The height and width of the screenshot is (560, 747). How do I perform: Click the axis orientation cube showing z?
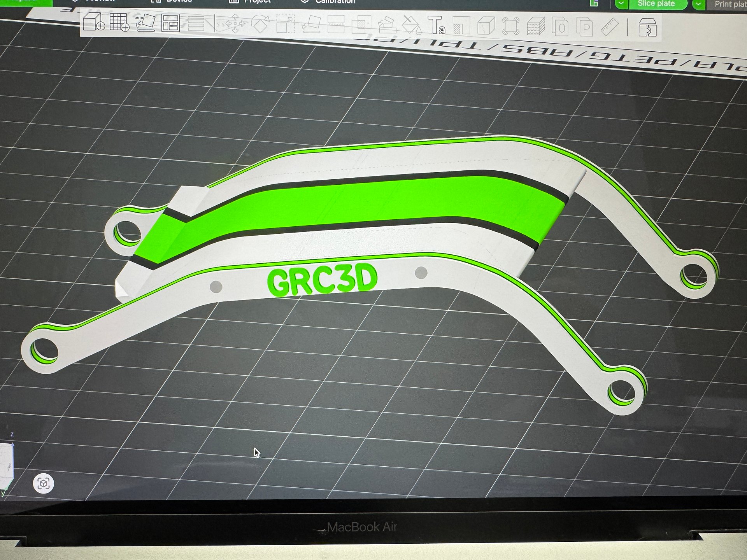click(x=7, y=466)
